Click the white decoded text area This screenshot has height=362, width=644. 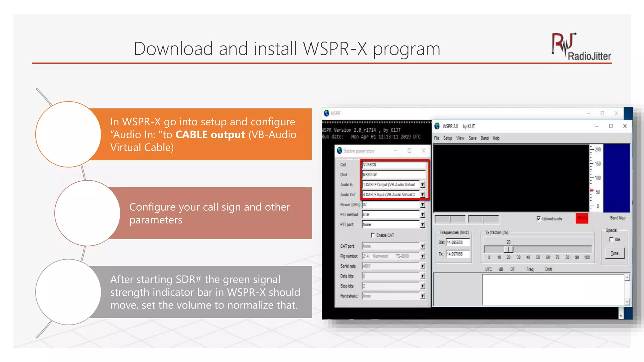553,290
